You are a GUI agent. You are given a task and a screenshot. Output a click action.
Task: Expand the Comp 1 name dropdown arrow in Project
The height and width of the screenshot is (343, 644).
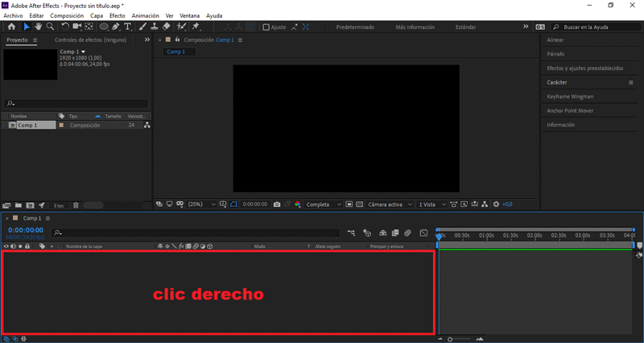click(84, 52)
